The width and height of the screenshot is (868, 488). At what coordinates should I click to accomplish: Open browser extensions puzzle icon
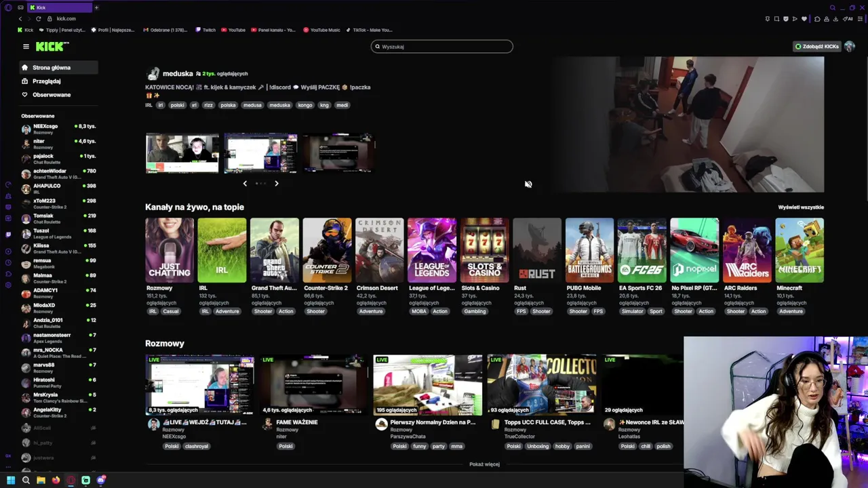pyautogui.click(x=817, y=18)
